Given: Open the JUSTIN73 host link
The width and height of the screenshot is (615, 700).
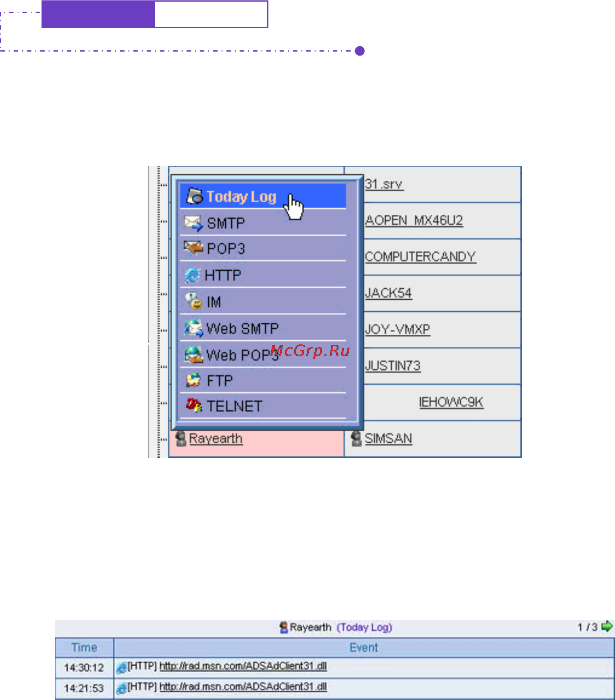Looking at the screenshot, I should pos(393,366).
